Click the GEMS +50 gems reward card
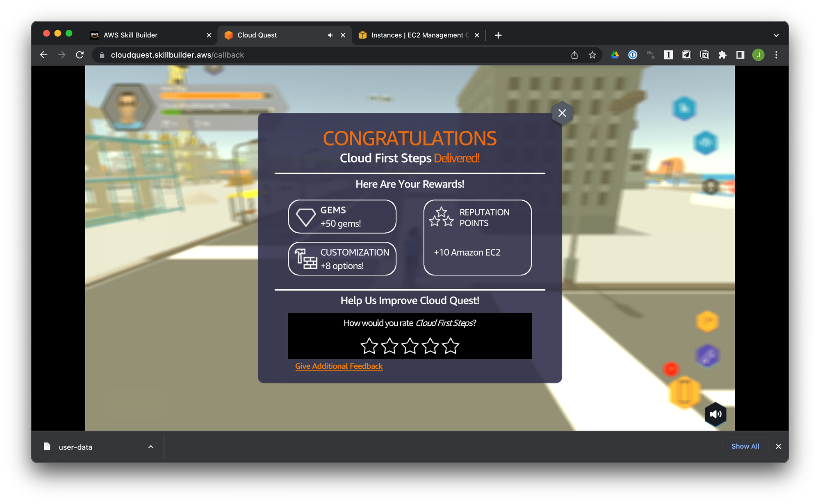Viewport: 820px width, 504px height. [x=342, y=217]
